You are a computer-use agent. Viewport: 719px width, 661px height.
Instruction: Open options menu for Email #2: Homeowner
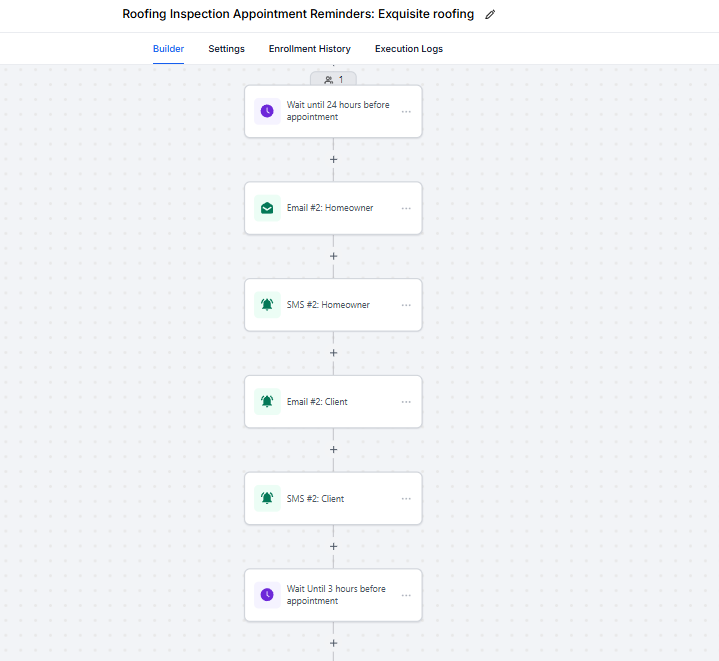pyautogui.click(x=406, y=208)
